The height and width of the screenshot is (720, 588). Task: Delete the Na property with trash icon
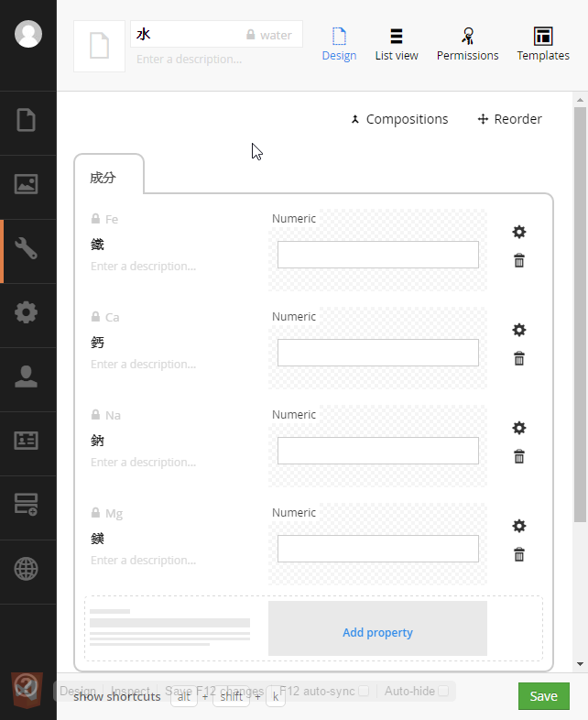(519, 456)
